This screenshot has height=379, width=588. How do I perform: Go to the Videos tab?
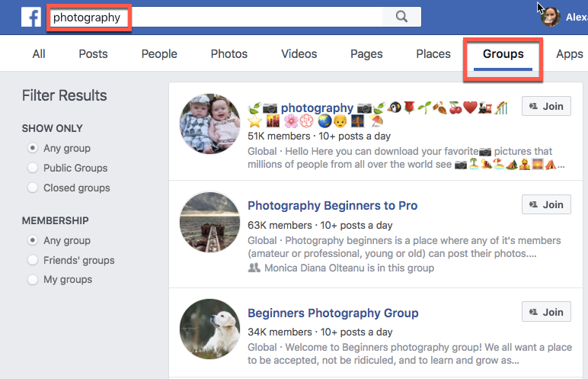point(299,53)
